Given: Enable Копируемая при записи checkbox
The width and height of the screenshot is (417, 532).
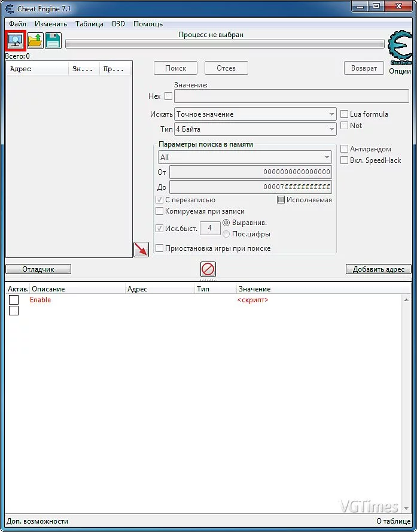Looking at the screenshot, I should 160,211.
